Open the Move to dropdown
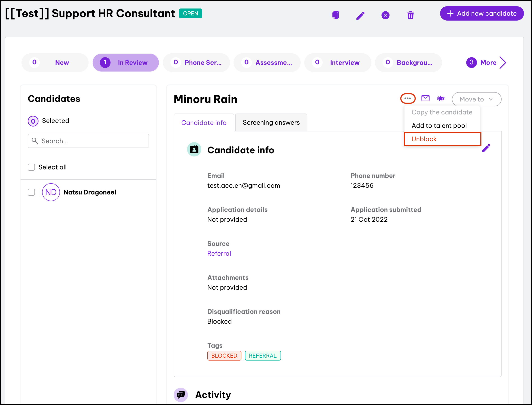This screenshot has height=405, width=532. pyautogui.click(x=477, y=99)
